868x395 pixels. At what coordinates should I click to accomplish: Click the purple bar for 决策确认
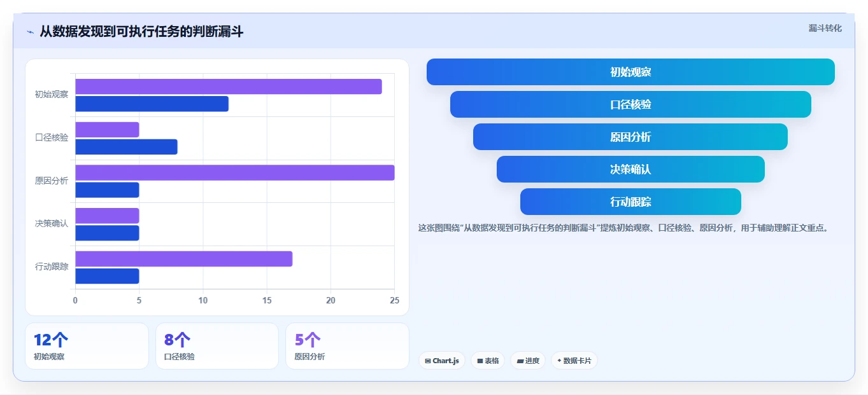click(107, 216)
